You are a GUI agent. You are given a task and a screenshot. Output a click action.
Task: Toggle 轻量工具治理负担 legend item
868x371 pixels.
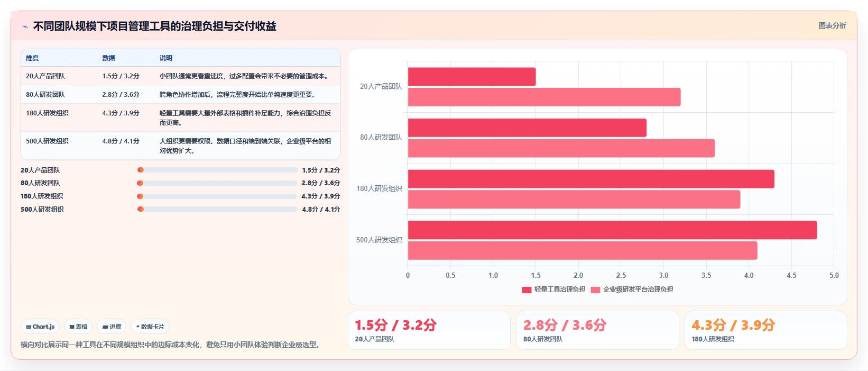(x=553, y=289)
